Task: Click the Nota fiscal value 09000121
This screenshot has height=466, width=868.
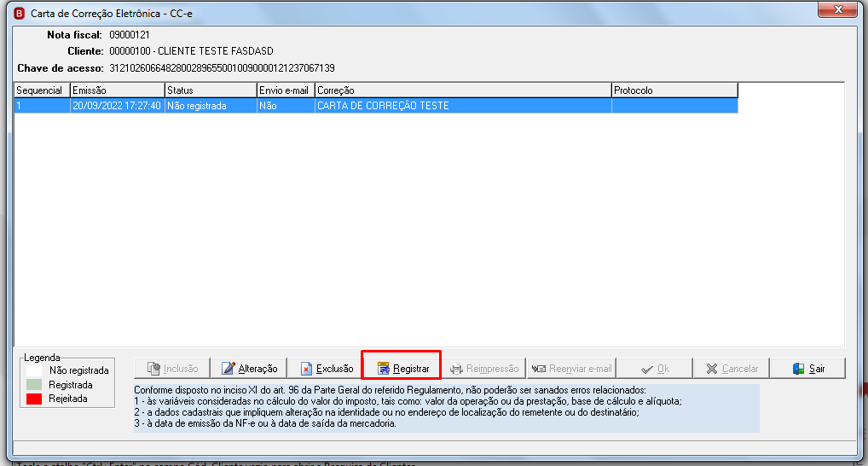Action: tap(130, 35)
